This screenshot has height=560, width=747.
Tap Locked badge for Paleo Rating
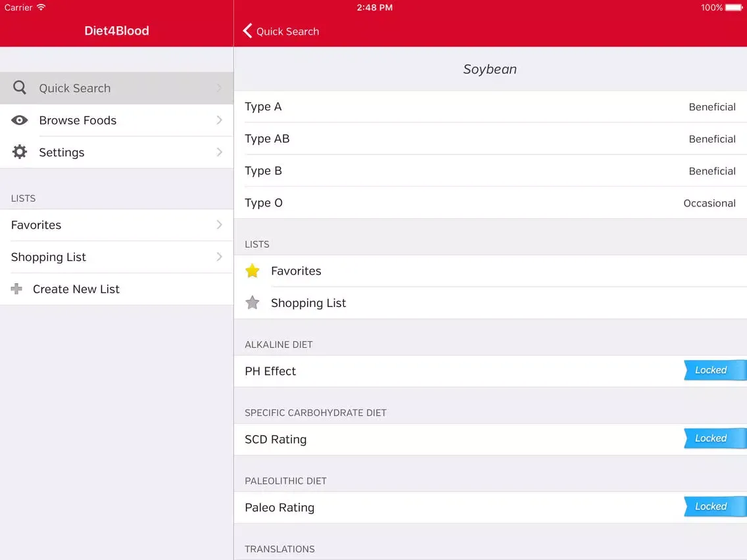715,506
